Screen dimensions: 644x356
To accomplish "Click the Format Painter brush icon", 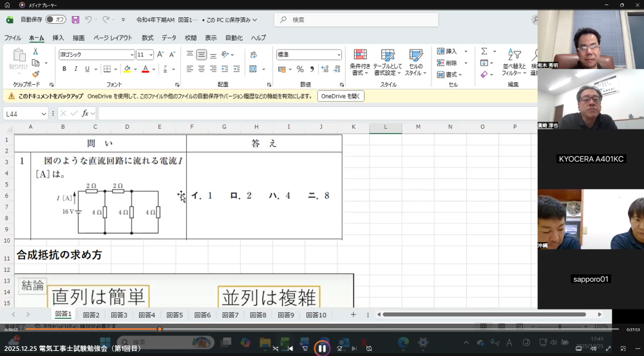I will pos(35,74).
